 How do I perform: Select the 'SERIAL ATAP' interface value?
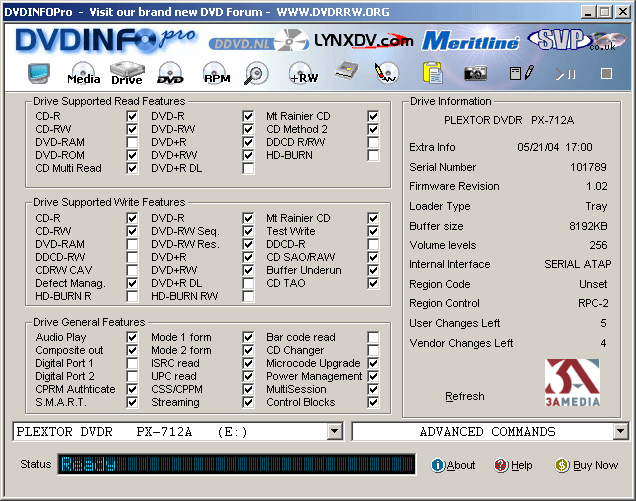pyautogui.click(x=578, y=264)
